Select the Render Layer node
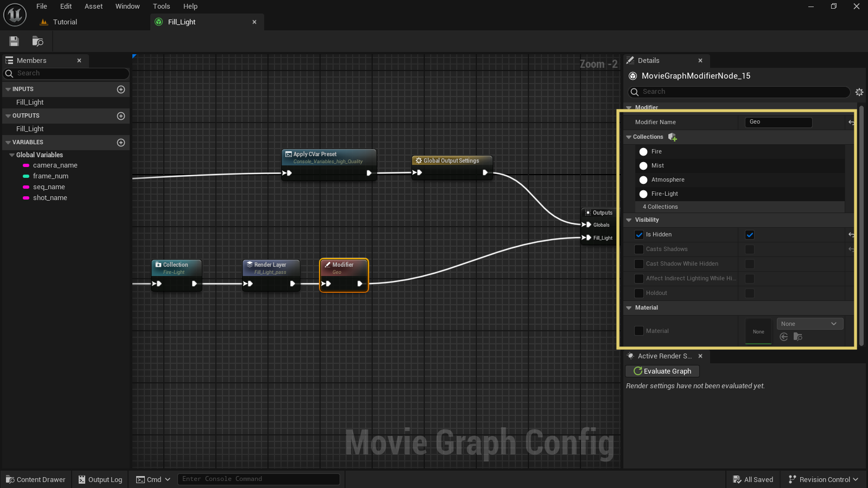Viewport: 868px width, 488px height. tap(271, 275)
